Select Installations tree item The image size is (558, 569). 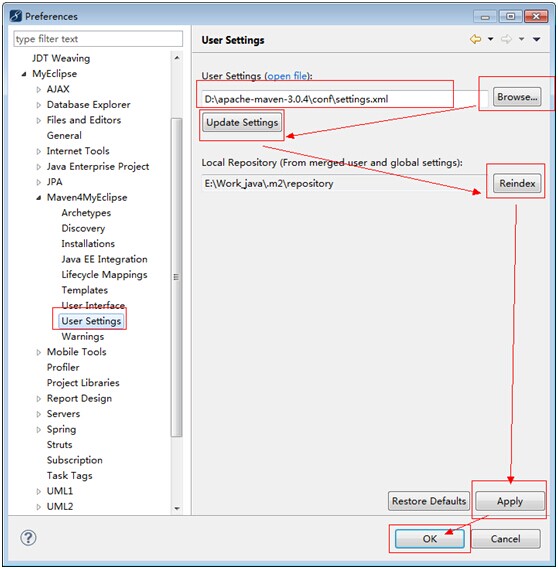point(88,244)
